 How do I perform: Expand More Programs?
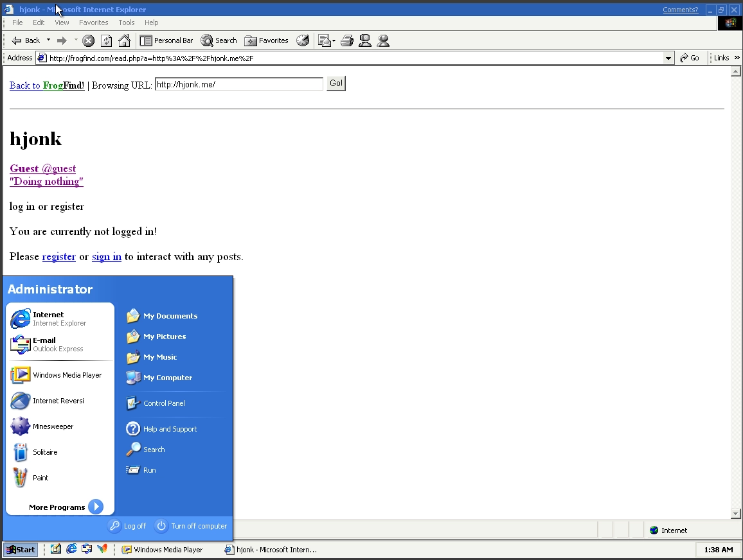(66, 507)
